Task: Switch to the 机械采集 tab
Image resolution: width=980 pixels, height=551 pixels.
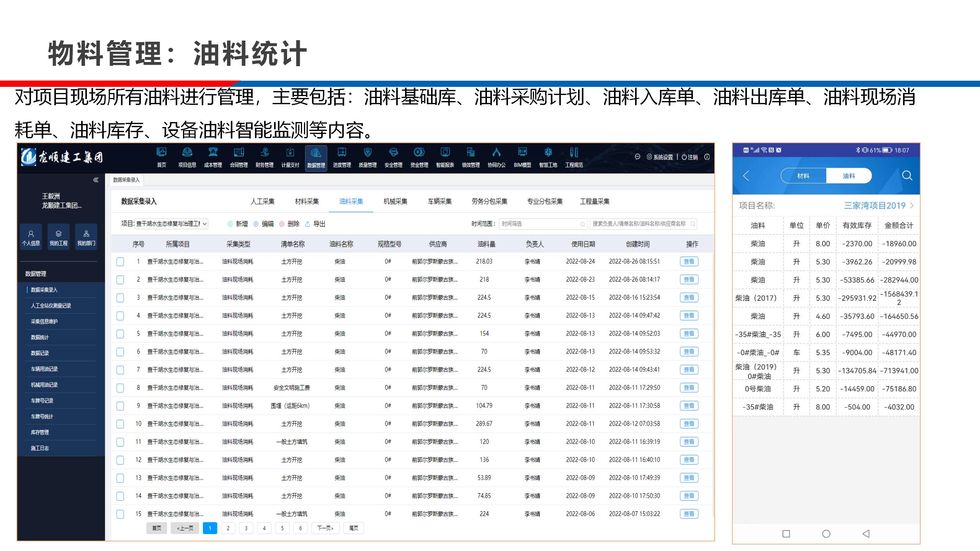Action: click(x=395, y=201)
